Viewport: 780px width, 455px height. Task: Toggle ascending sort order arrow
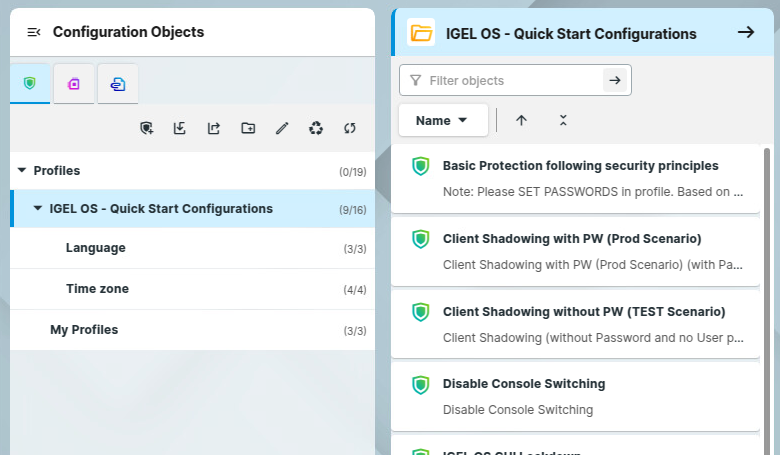point(521,120)
